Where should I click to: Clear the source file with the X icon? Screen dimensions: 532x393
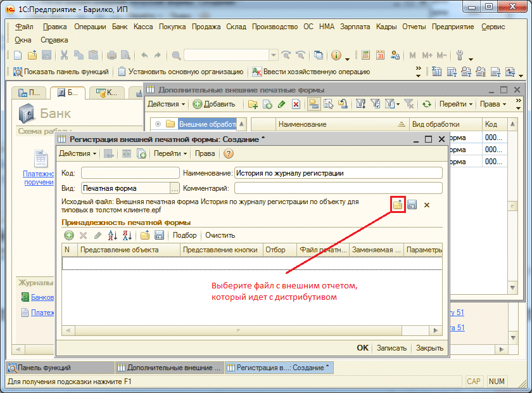click(x=427, y=205)
